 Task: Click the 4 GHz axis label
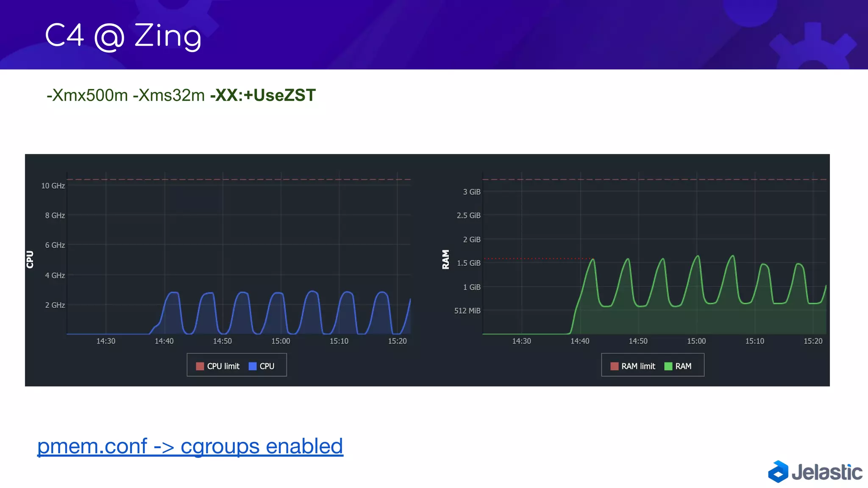[x=55, y=275]
